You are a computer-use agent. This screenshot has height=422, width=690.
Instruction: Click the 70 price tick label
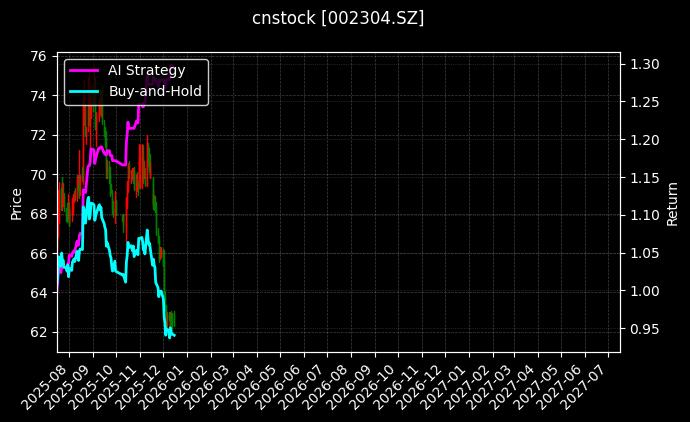(40, 174)
